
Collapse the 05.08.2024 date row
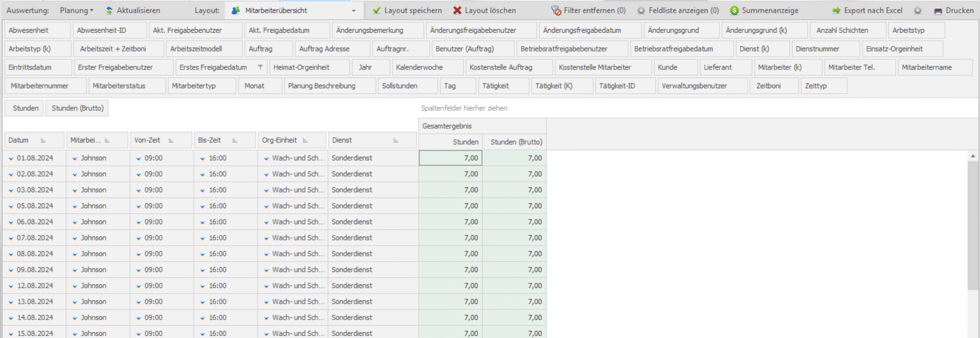click(x=11, y=207)
